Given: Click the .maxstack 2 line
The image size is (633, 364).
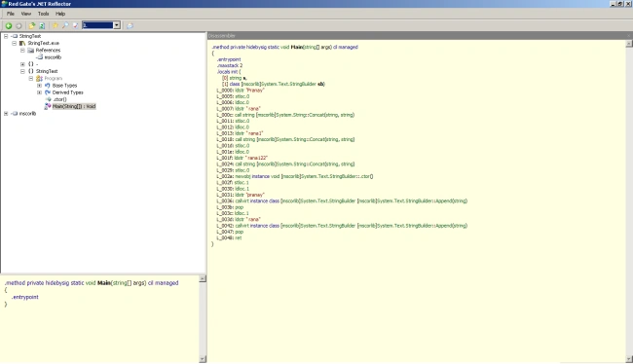Looking at the screenshot, I should click(230, 65).
